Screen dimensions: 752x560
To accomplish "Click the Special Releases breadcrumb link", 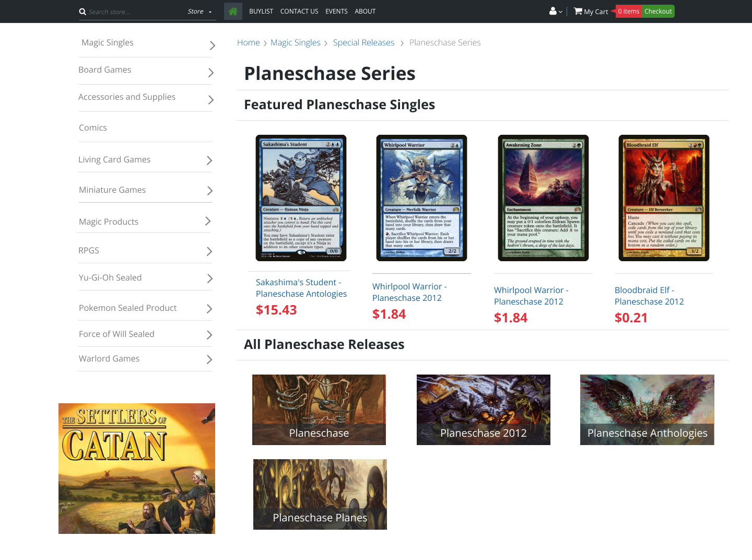I will (364, 43).
